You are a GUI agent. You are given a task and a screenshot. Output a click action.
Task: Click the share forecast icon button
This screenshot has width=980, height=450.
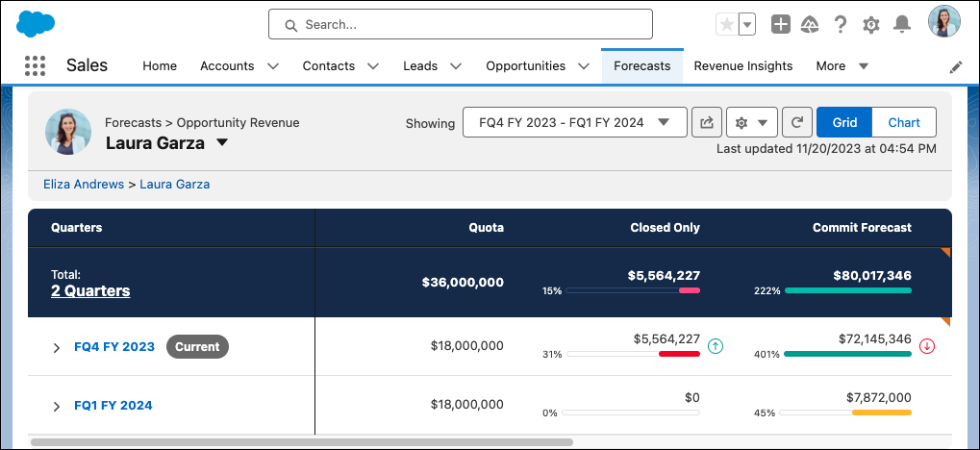[707, 122]
